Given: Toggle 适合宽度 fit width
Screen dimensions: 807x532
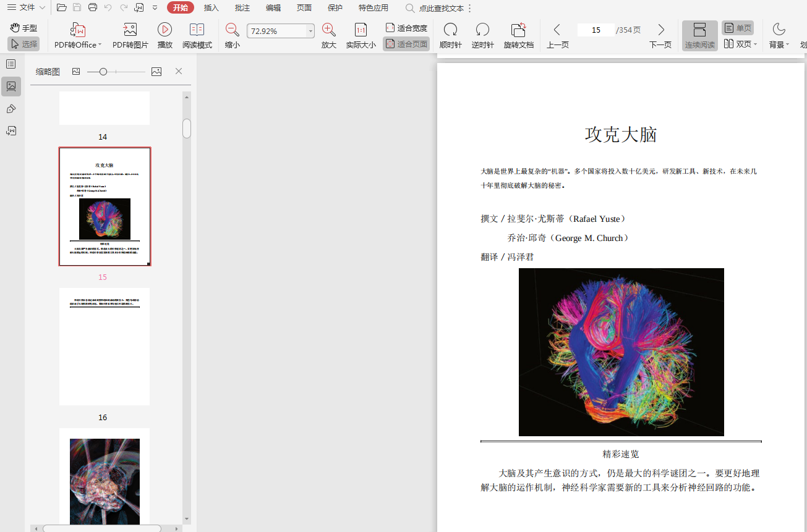Looking at the screenshot, I should [406, 28].
